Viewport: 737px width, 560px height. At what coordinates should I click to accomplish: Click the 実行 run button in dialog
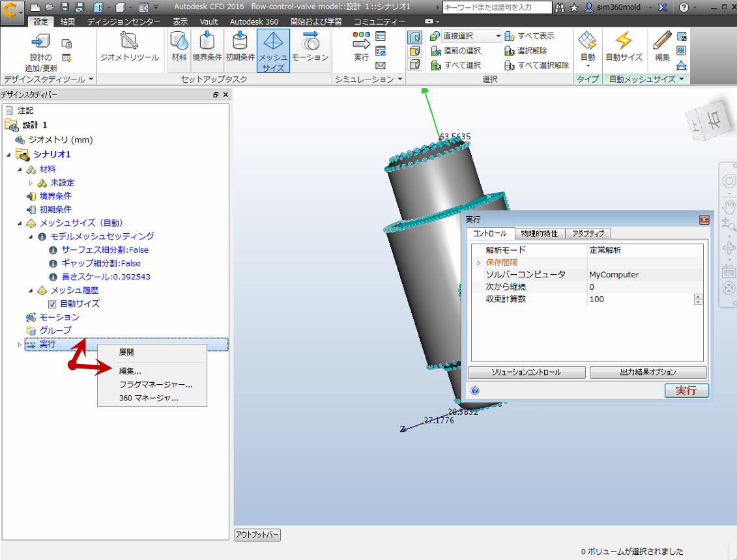click(x=686, y=391)
